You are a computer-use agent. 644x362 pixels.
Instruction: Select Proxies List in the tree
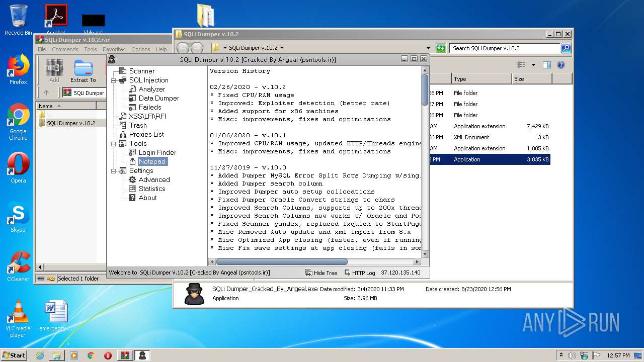(x=146, y=134)
